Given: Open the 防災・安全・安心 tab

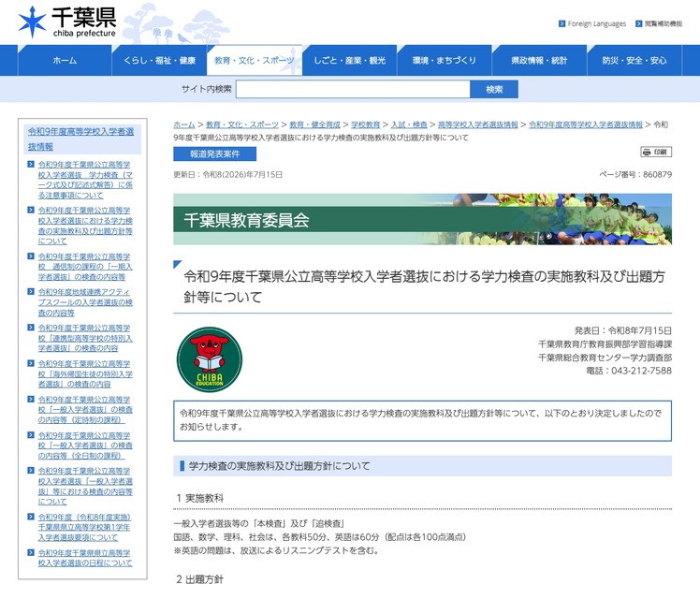Looking at the screenshot, I should click(634, 60).
